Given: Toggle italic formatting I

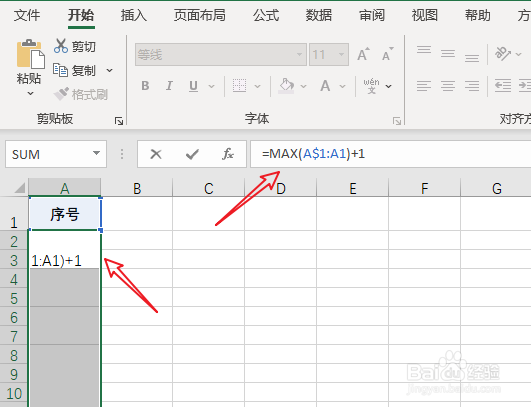Looking at the screenshot, I should 169,86.
